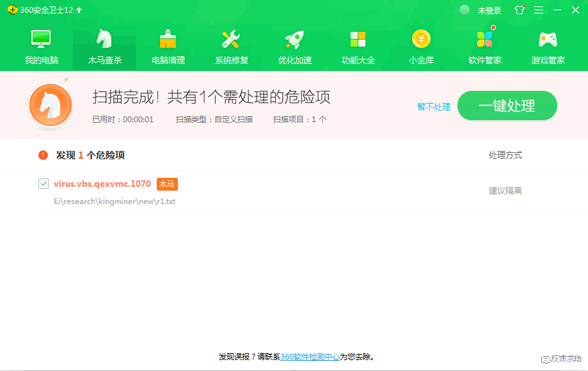Image resolution: width=588 pixels, height=371 pixels.
Task: Open 电脑清理 cleanup brush icon
Action: 168,40
